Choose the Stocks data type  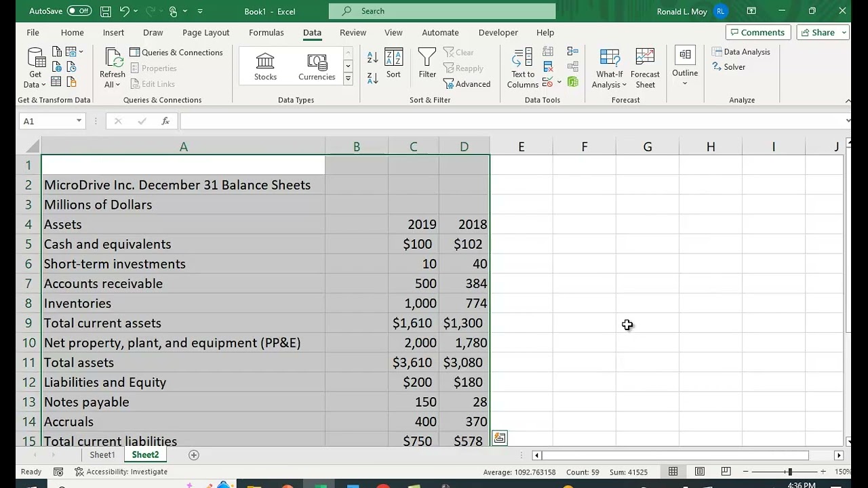(265, 67)
